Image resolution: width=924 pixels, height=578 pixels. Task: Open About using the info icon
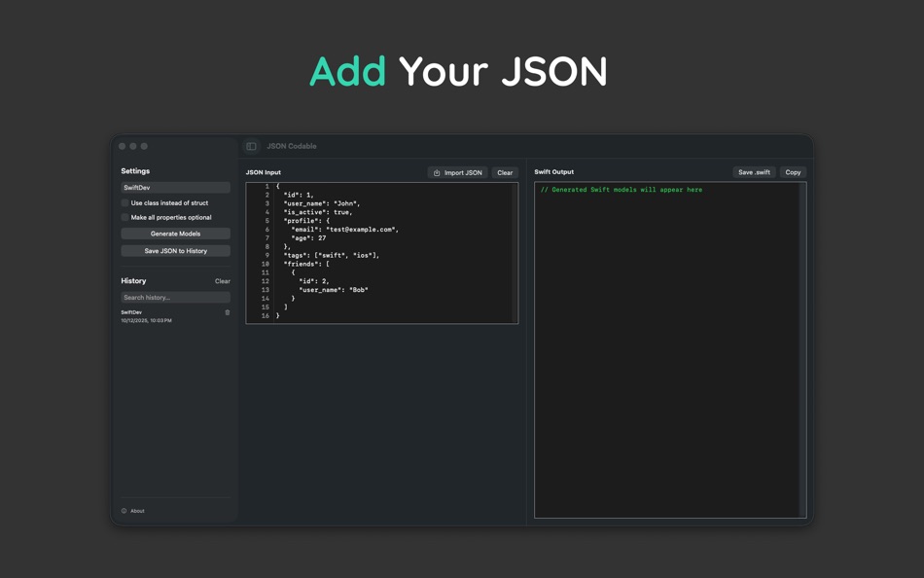coord(124,510)
